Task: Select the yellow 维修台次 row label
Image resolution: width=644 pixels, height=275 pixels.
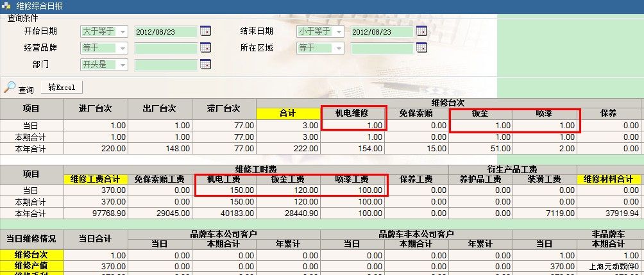Action: [x=32, y=254]
